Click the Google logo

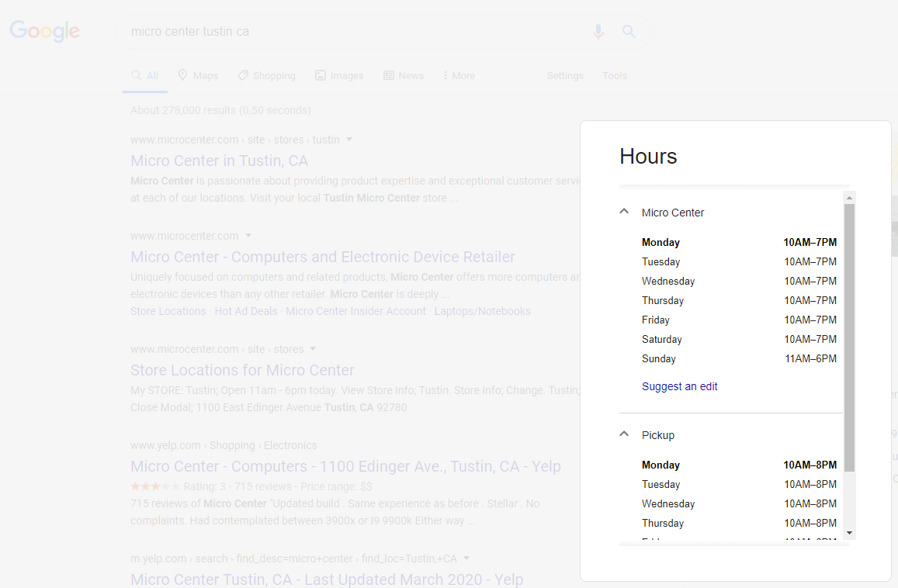click(x=45, y=31)
